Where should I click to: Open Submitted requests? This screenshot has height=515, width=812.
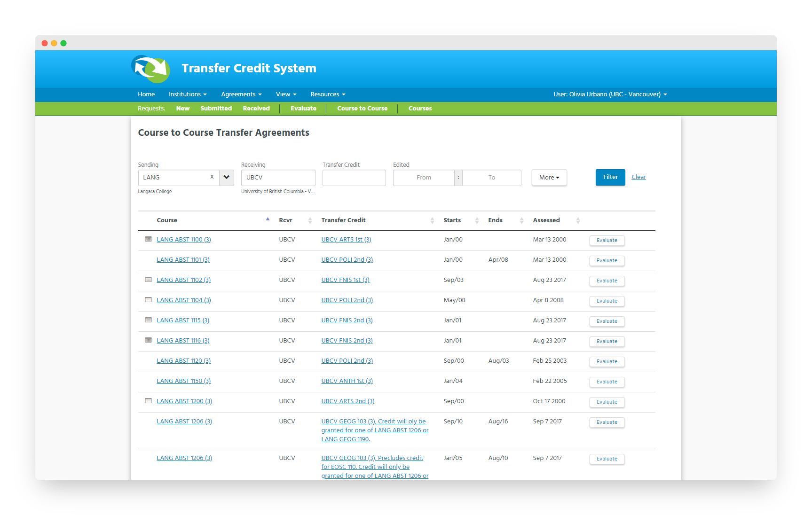click(x=216, y=109)
